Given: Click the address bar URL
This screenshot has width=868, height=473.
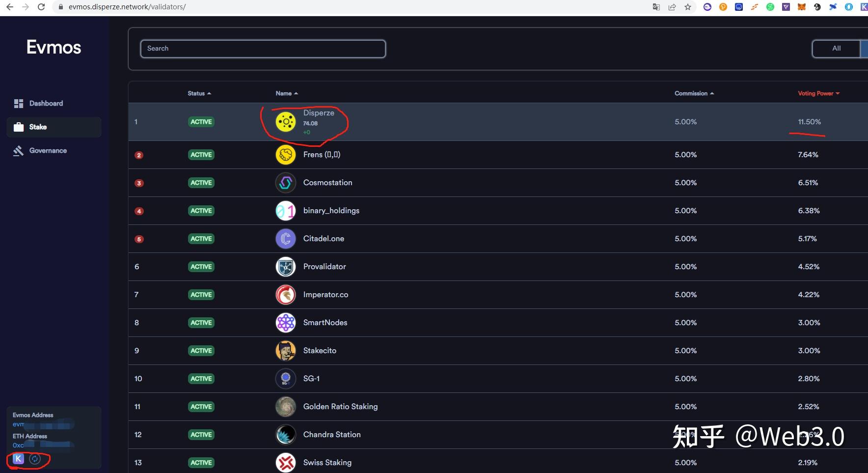Looking at the screenshot, I should click(127, 7).
